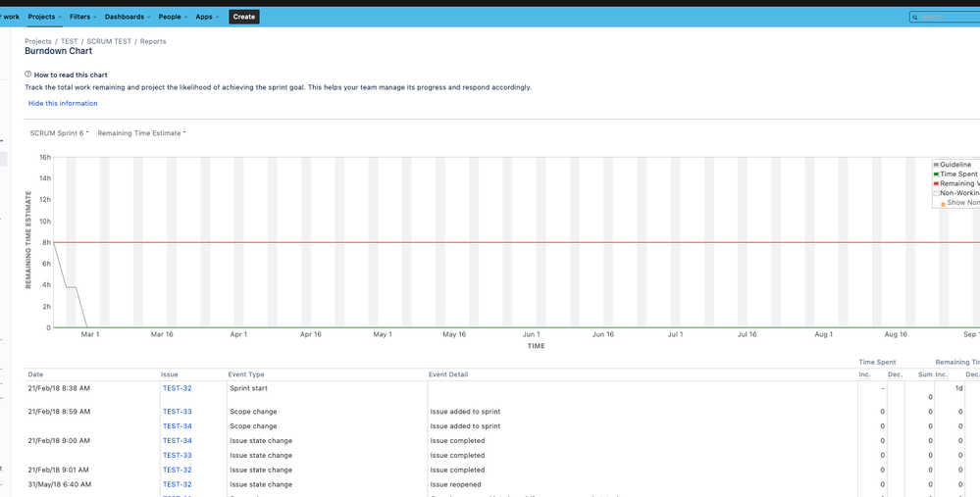980x497 pixels.
Task: Click the 8h y-axis label
Action: tap(46, 242)
